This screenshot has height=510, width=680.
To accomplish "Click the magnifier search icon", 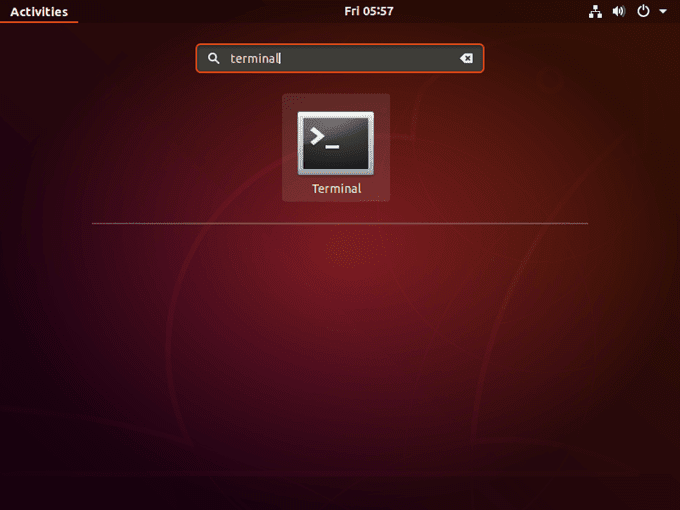I will pos(213,58).
